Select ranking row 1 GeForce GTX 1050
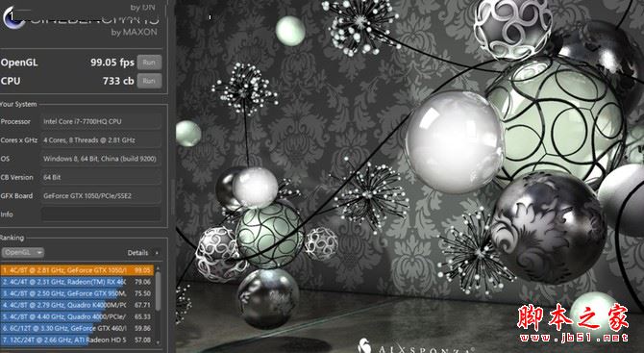 77,270
